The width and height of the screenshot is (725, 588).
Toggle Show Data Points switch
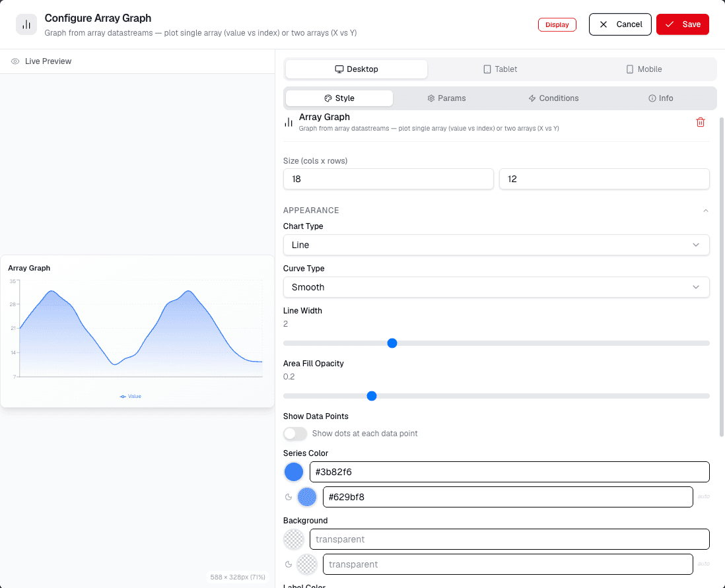(295, 434)
